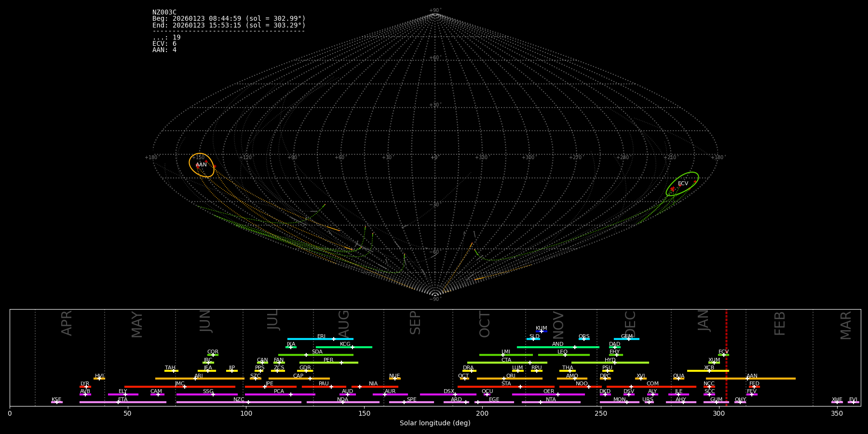Click the PAU shower label
This screenshot has height=434, width=868.
coord(324,384)
